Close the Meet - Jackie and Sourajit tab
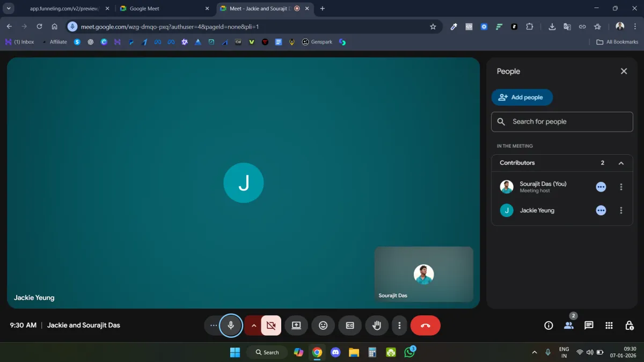 click(308, 9)
